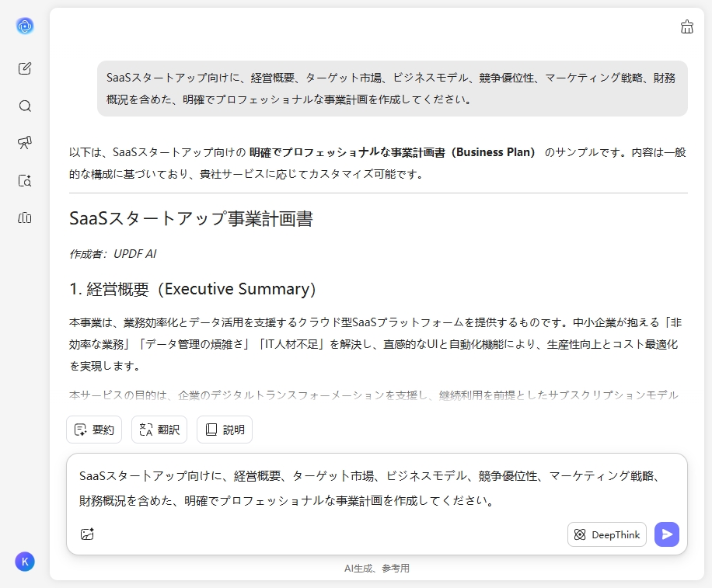This screenshot has height=588, width=712.
Task: Send the message with the blue arrow
Action: [667, 534]
